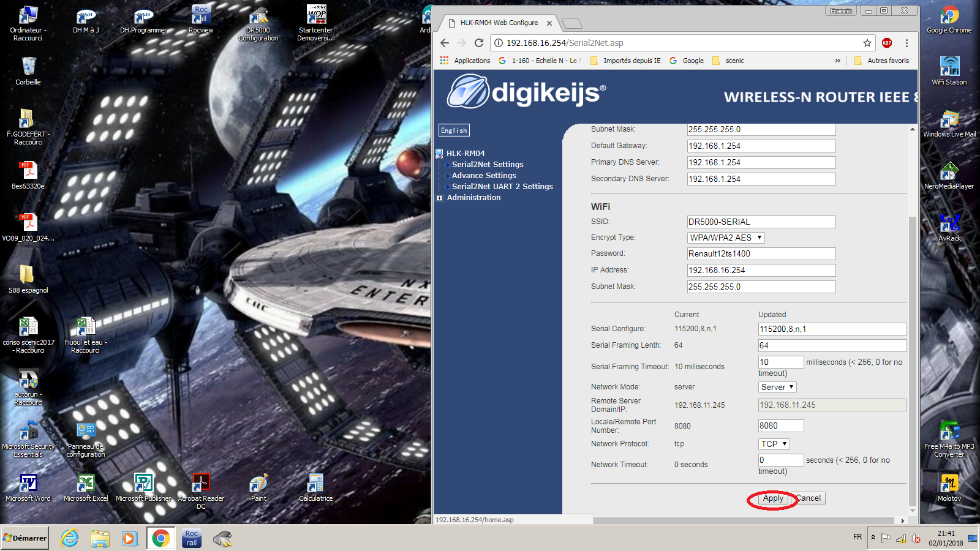
Task: Open Network Mode Server dropdown
Action: [777, 387]
